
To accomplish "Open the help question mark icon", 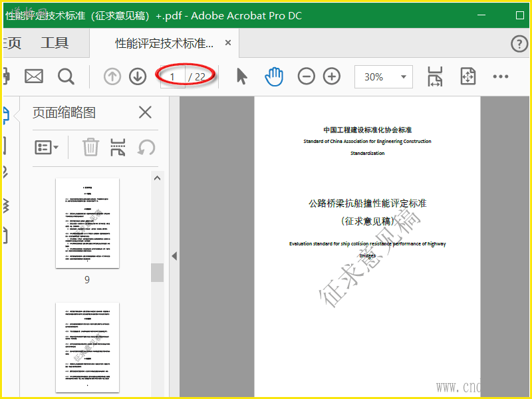I will coord(519,44).
